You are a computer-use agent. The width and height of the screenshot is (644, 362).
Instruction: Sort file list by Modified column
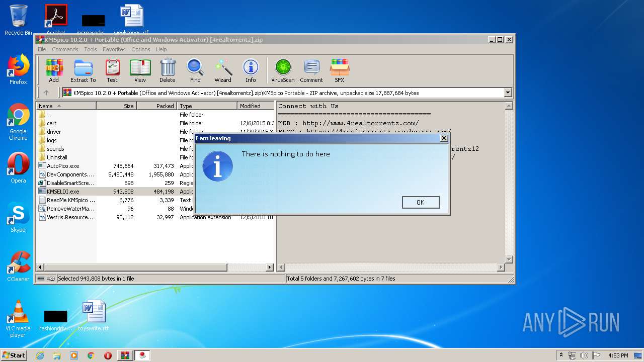(x=256, y=106)
